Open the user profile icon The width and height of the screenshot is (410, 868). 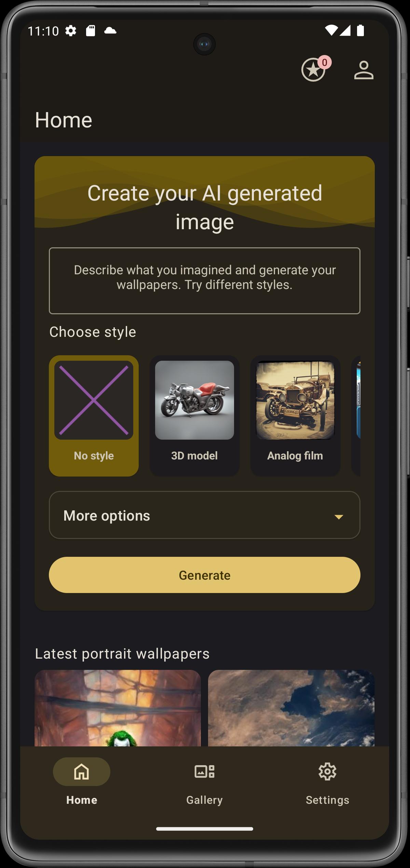364,70
